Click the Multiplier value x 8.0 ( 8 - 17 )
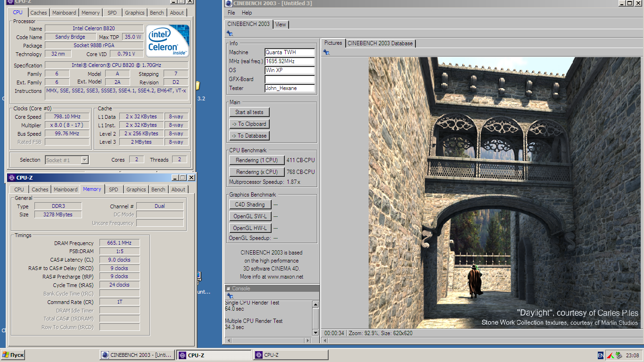 click(67, 125)
